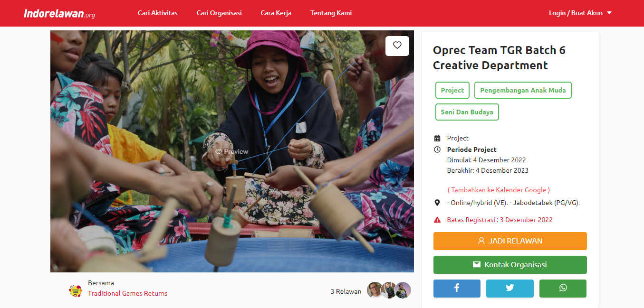644x308 pixels.
Task: Click the Indorelawan.org logo
Action: click(59, 14)
